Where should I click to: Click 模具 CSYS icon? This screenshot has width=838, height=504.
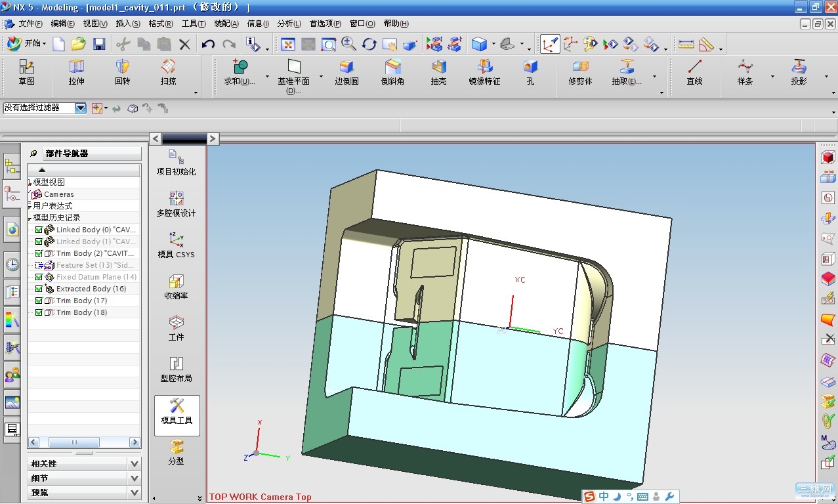click(x=176, y=245)
